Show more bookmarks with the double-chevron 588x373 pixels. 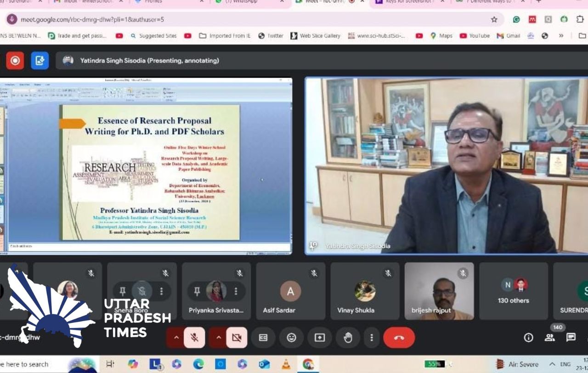point(561,36)
